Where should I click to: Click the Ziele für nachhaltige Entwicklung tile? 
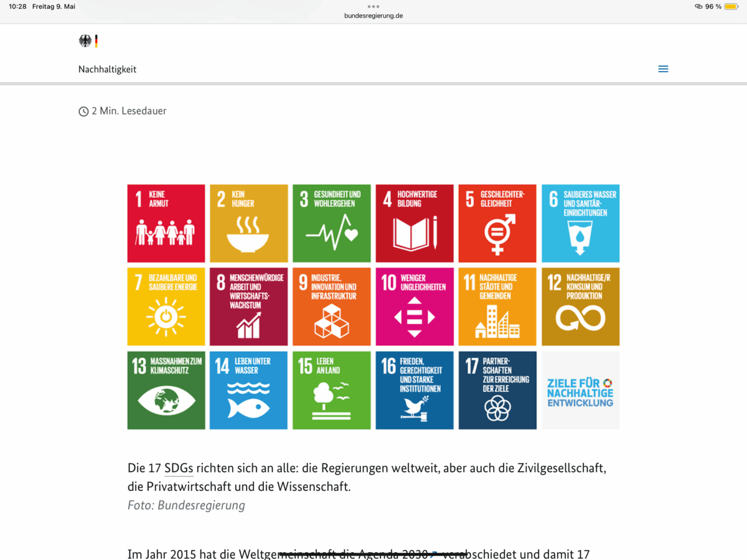581,390
